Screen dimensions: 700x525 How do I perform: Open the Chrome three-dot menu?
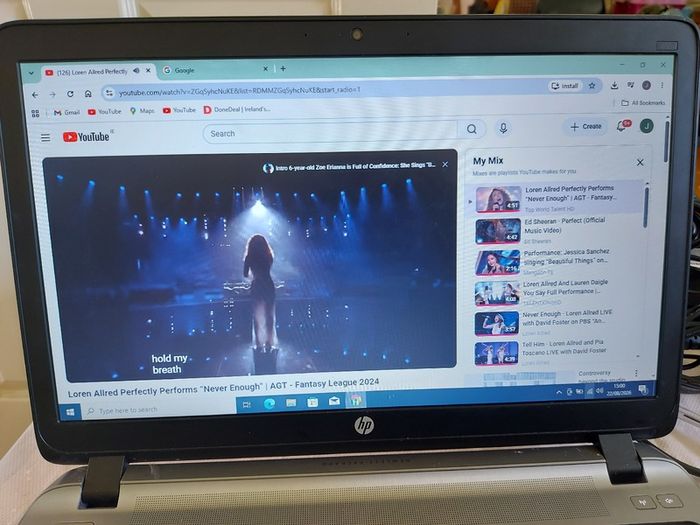tap(662, 85)
